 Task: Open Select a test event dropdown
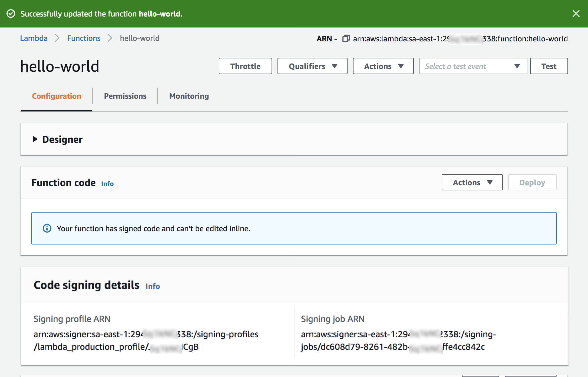point(473,66)
